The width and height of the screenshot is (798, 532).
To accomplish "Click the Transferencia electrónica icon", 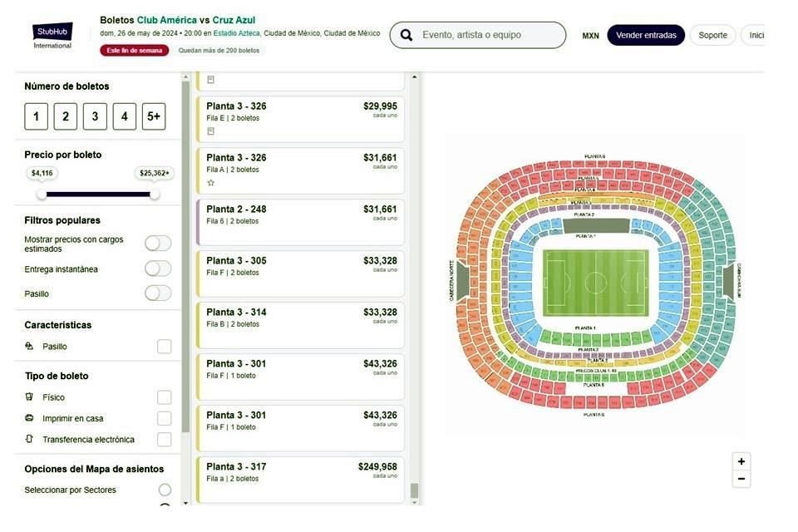I will coord(30,439).
